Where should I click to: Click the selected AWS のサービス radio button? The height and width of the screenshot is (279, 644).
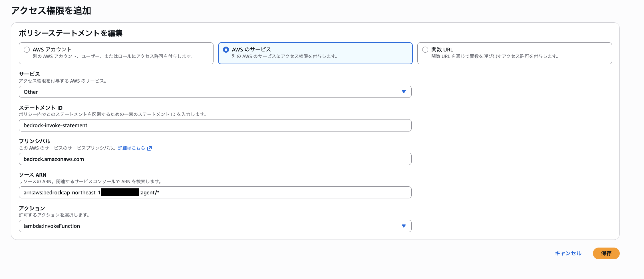pyautogui.click(x=226, y=49)
